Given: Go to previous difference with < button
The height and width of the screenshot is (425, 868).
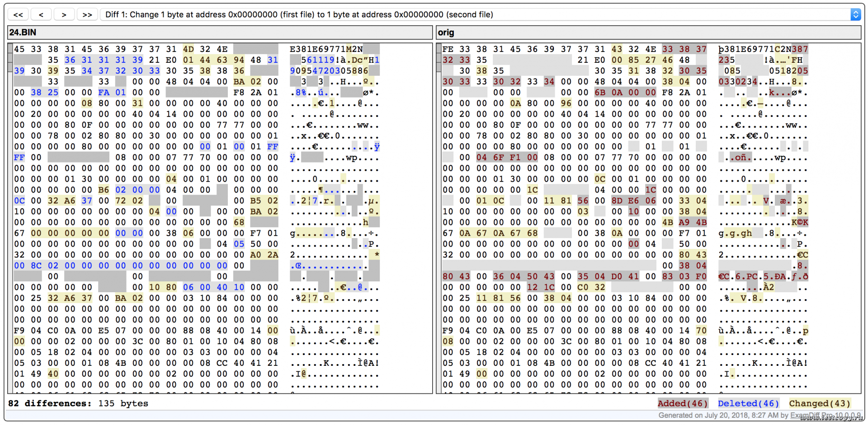Looking at the screenshot, I should point(41,14).
